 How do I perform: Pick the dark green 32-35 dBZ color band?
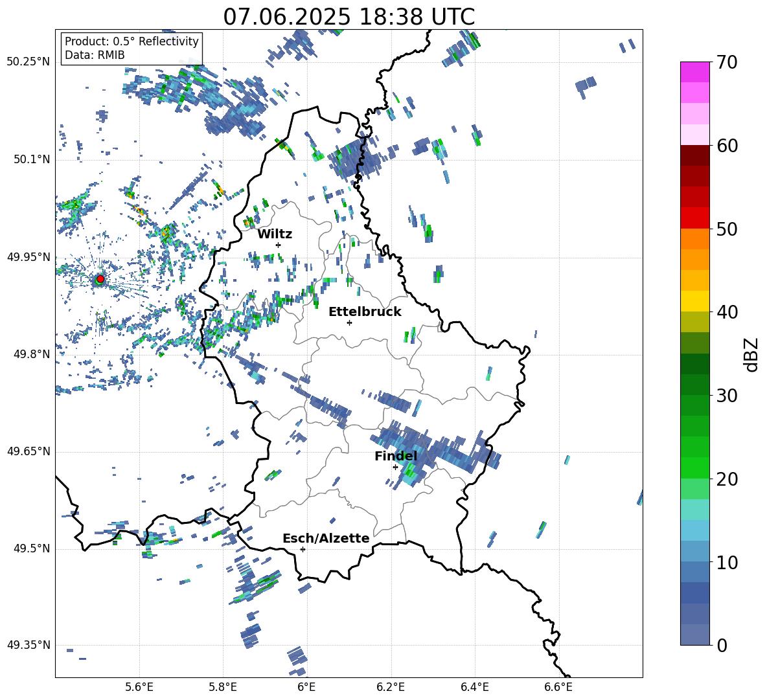(x=694, y=364)
